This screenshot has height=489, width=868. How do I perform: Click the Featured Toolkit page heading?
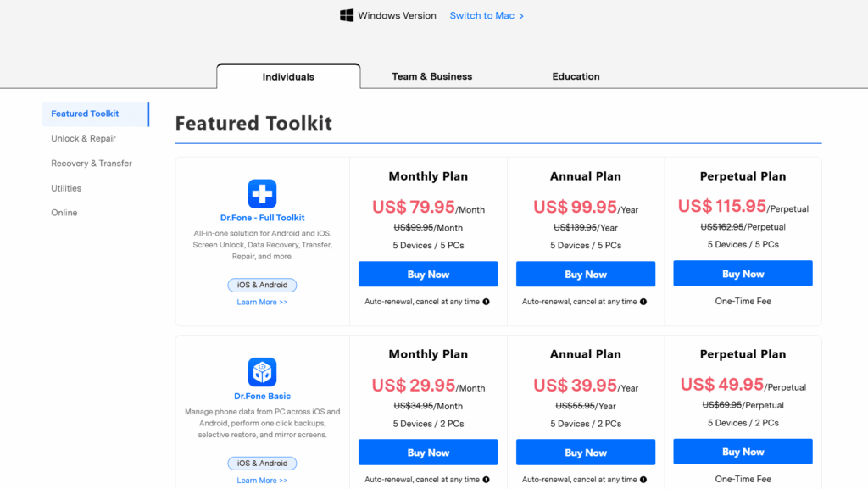253,123
